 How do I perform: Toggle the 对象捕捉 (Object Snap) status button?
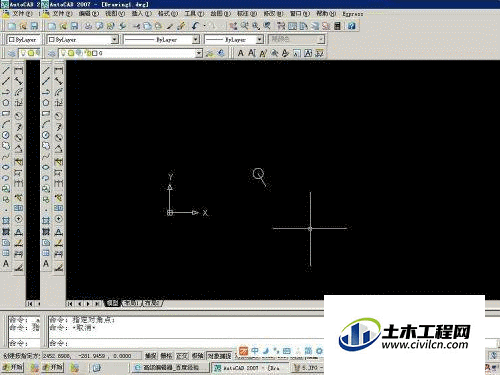[x=219, y=356]
